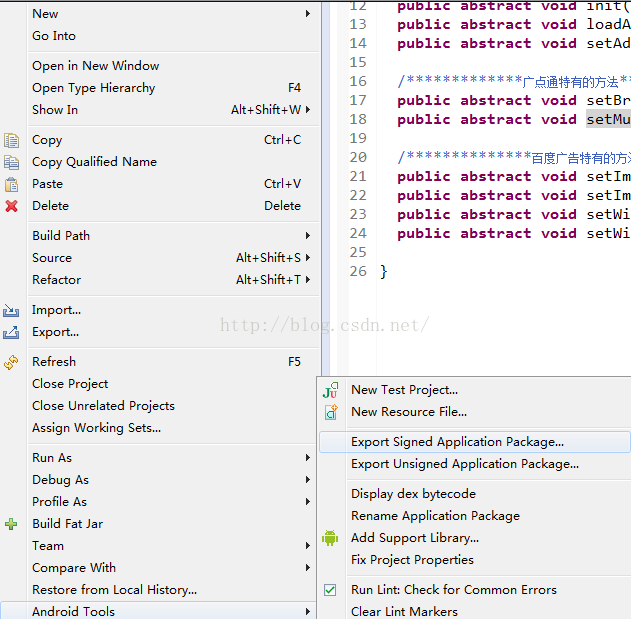Click the red Delete X icon
This screenshot has width=631, height=619.
coord(12,206)
